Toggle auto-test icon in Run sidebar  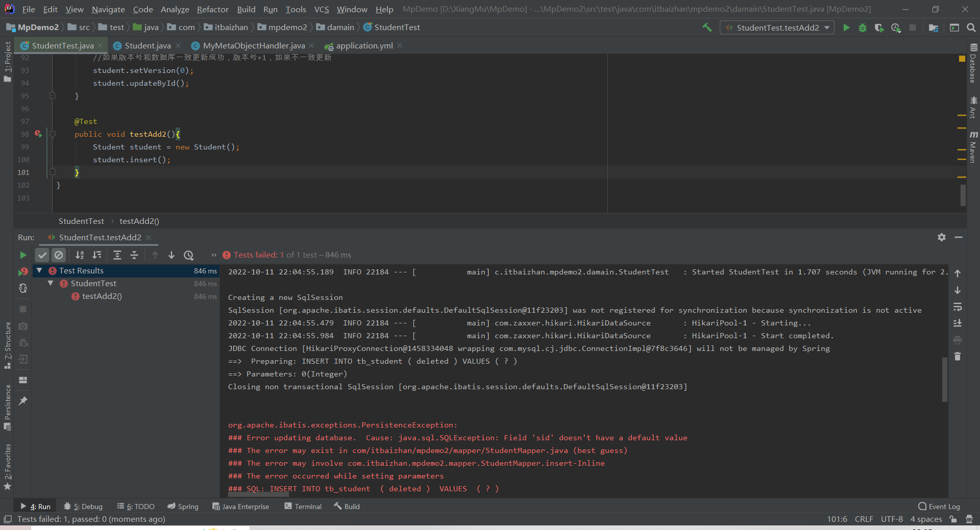coord(23,288)
